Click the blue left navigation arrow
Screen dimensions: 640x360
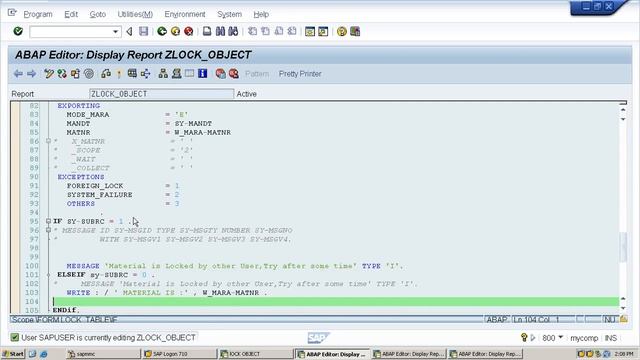point(18,74)
